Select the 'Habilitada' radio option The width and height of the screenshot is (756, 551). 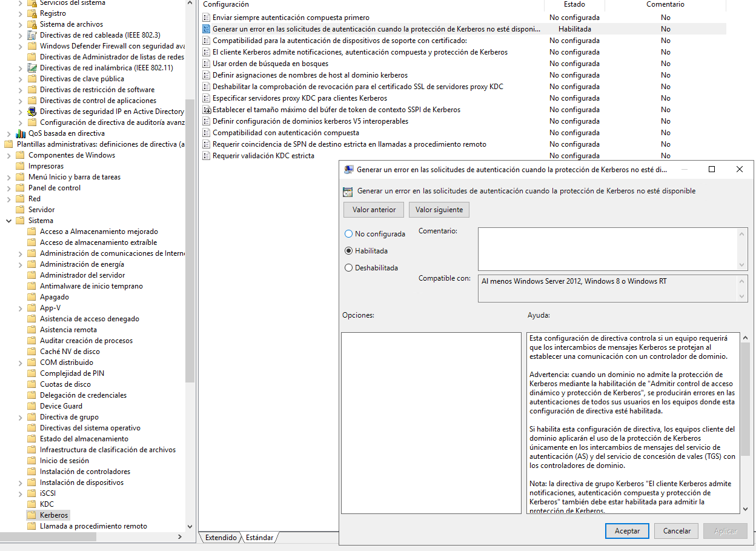[348, 251]
